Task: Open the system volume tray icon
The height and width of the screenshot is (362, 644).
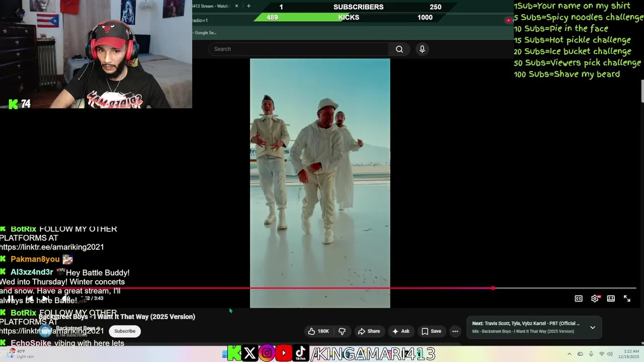Action: [610, 354]
